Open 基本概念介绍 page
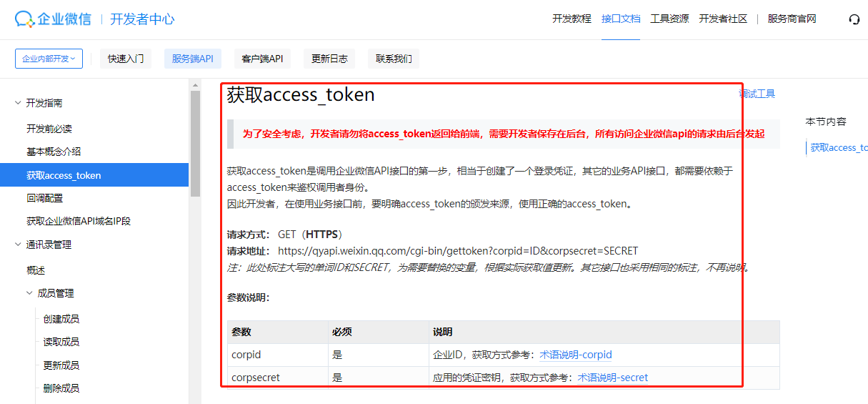Viewport: 868px width, 404px height. click(54, 152)
